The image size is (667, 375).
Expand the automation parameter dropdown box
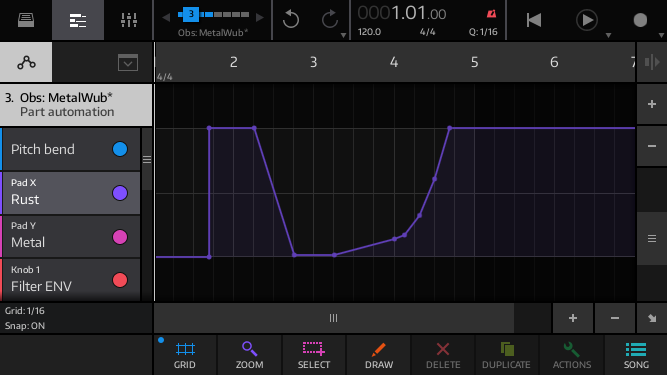[x=128, y=63]
